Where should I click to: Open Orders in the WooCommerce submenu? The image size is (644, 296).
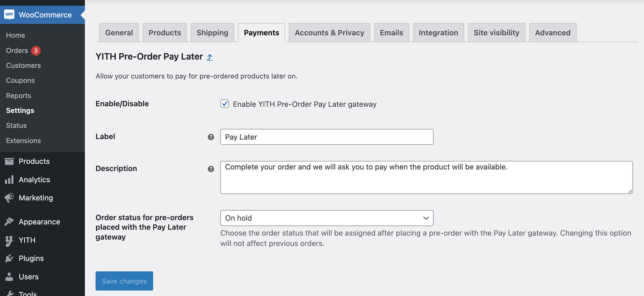tap(17, 50)
